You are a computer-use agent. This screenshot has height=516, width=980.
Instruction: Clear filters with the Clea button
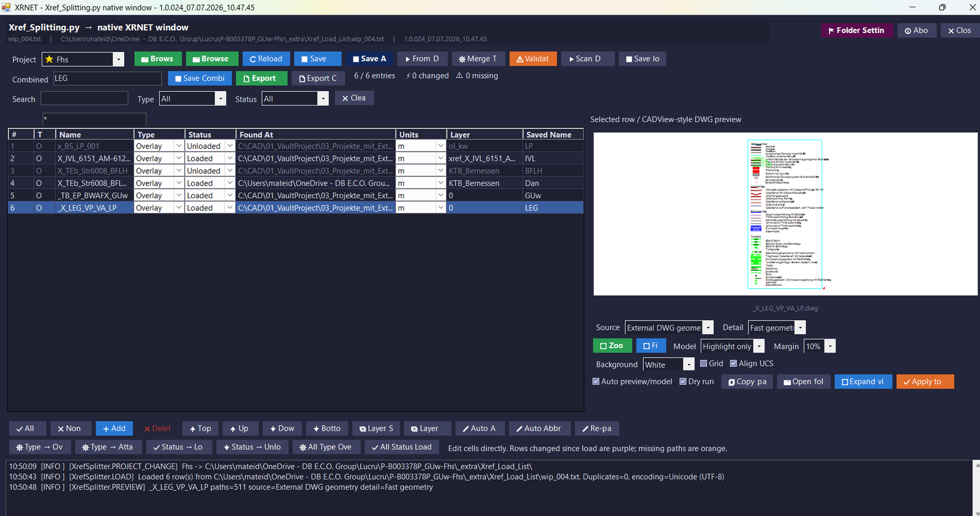click(x=354, y=98)
